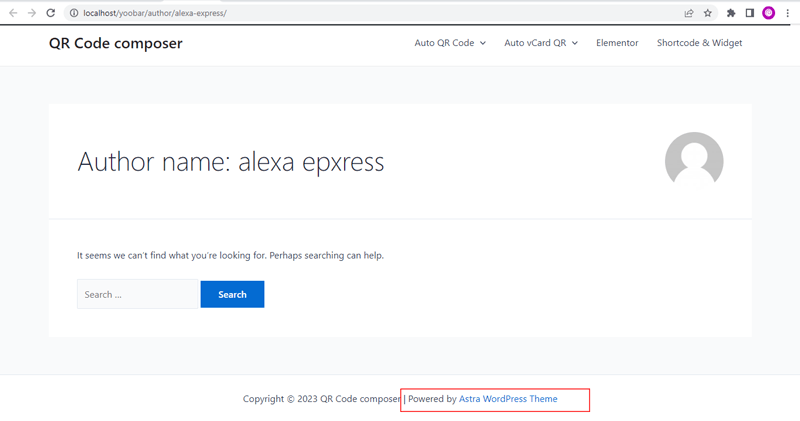Expand the Auto vCard QR dropdown arrow
Viewport: 800px width, 421px height.
[x=575, y=43]
